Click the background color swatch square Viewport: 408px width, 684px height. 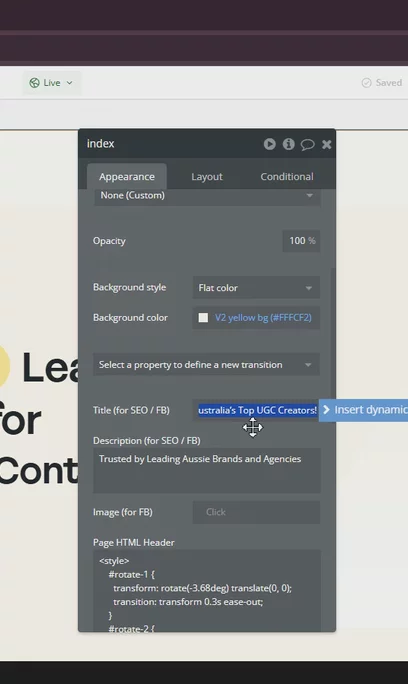click(x=203, y=318)
